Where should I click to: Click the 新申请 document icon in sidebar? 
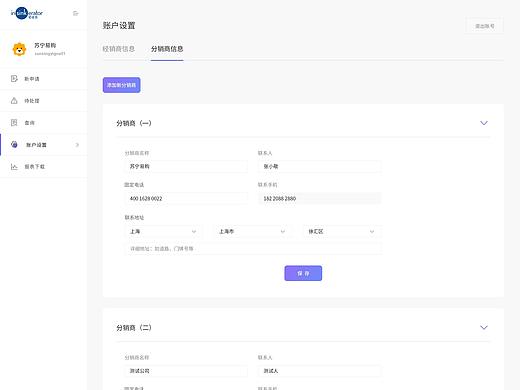coord(14,79)
